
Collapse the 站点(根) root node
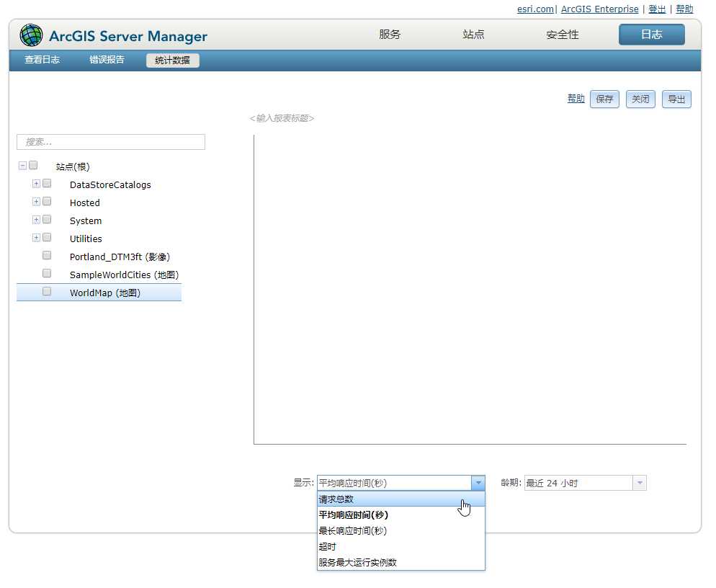[x=22, y=166]
